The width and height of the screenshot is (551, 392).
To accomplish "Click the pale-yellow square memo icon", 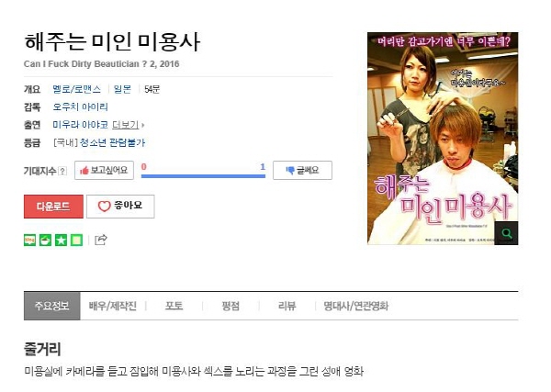I will [x=76, y=240].
